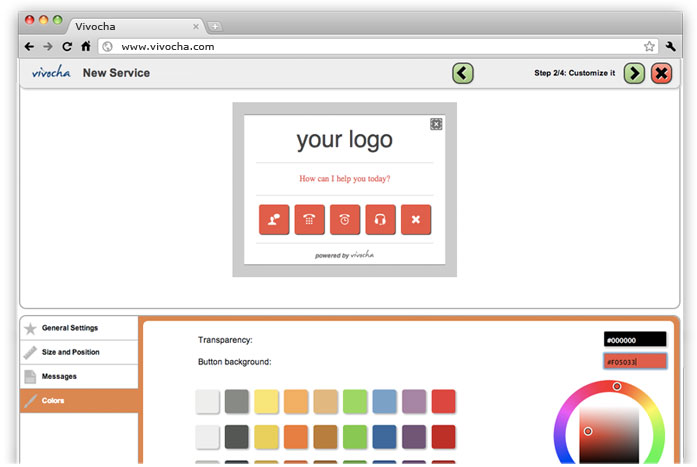Pick the brown swatch in second row

pos(325,437)
